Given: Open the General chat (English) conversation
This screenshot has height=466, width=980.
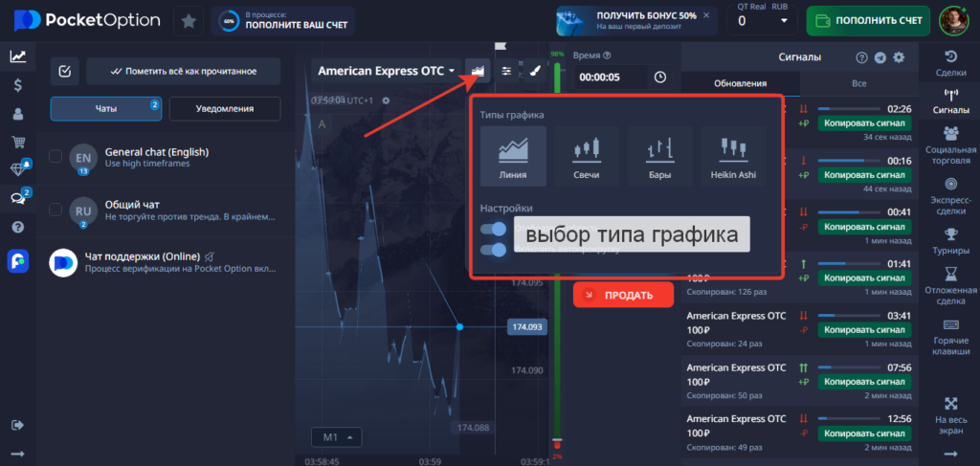Looking at the screenshot, I should tap(166, 157).
